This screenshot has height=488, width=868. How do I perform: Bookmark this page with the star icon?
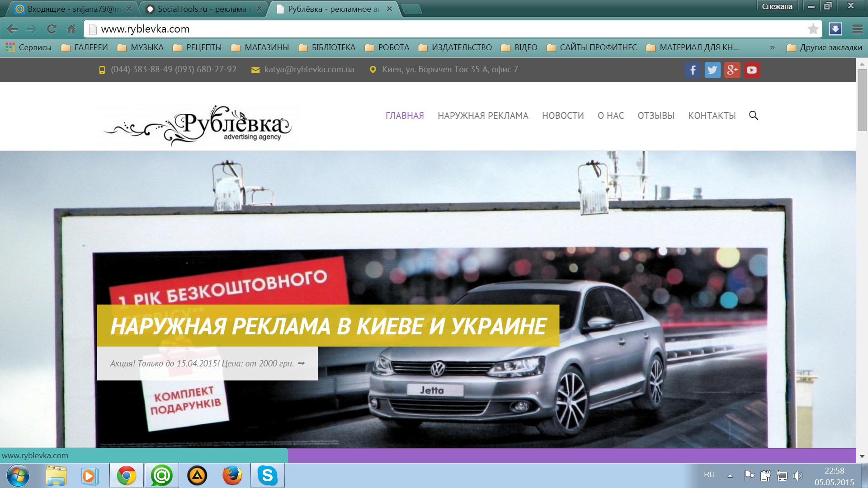[x=813, y=29]
